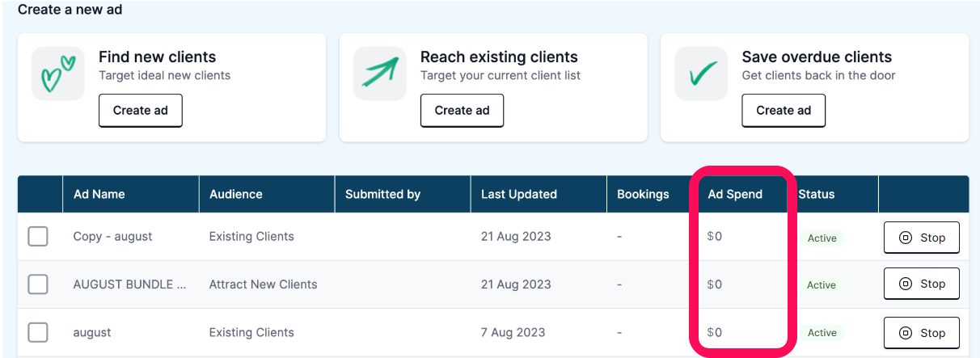The image size is (980, 358).
Task: Create ad under Reach existing clients
Action: point(462,111)
